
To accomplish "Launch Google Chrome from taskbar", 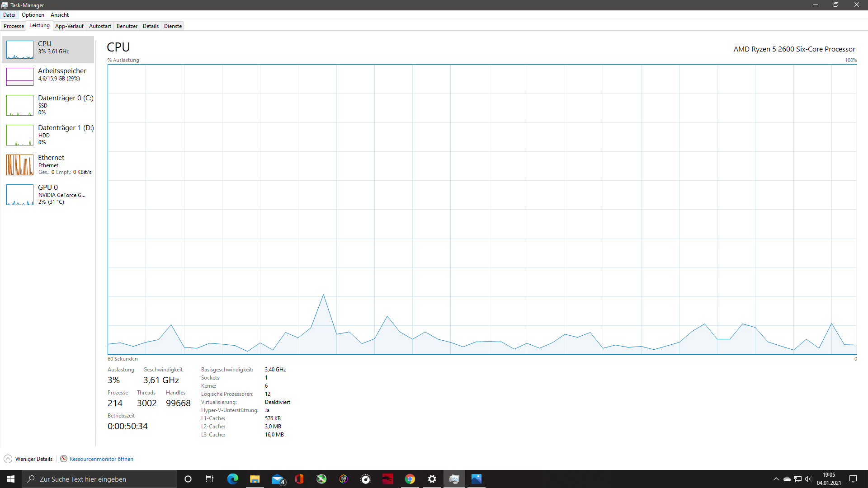I will pyautogui.click(x=410, y=479).
